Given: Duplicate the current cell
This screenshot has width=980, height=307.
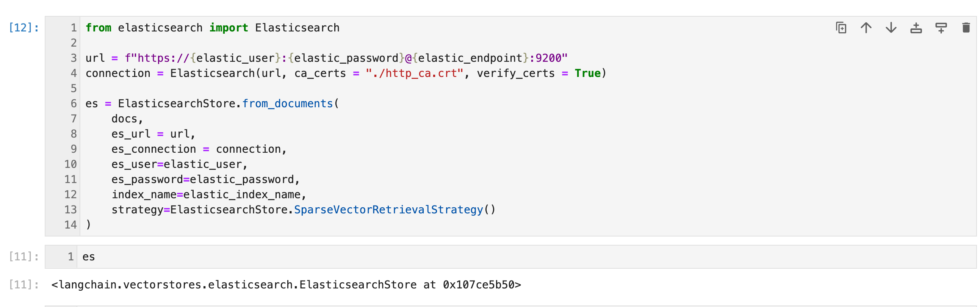Looking at the screenshot, I should (x=841, y=27).
